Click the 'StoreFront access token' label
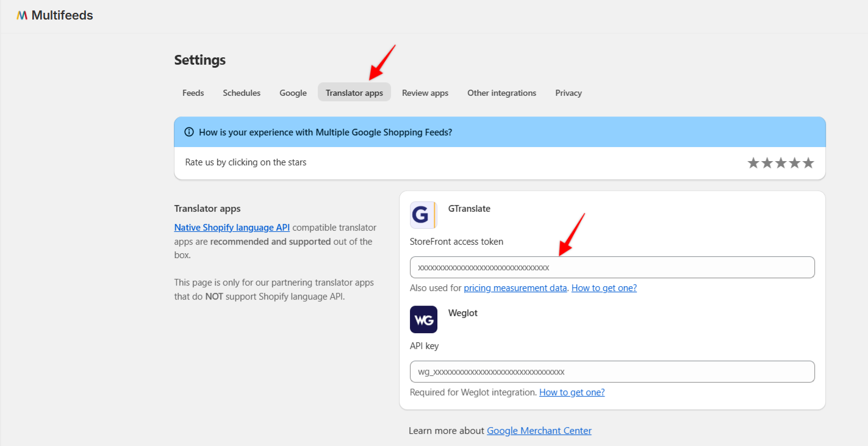This screenshot has width=868, height=446. pos(457,242)
